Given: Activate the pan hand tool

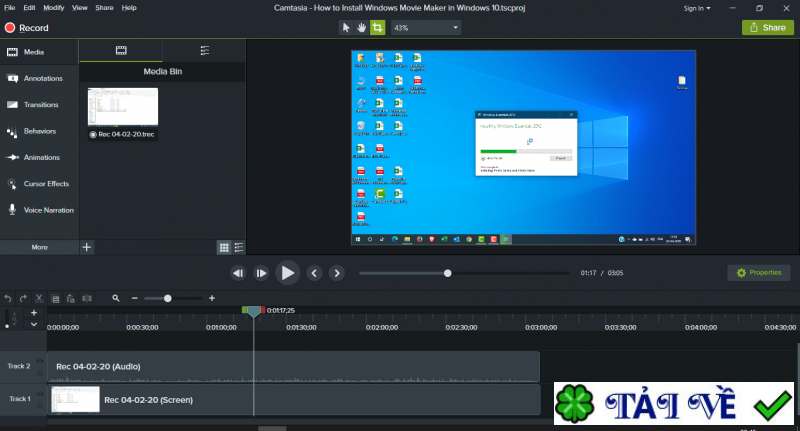Looking at the screenshot, I should coord(361,28).
